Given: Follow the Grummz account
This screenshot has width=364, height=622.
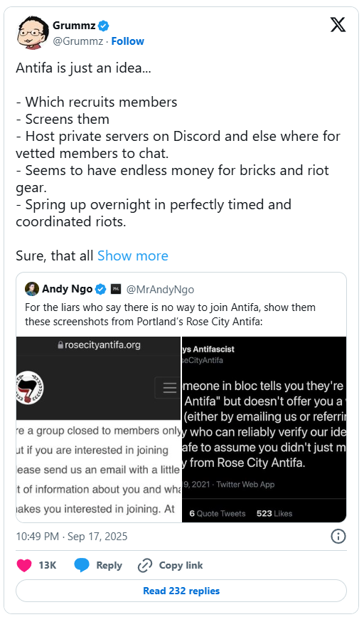Looking at the screenshot, I should (x=127, y=41).
